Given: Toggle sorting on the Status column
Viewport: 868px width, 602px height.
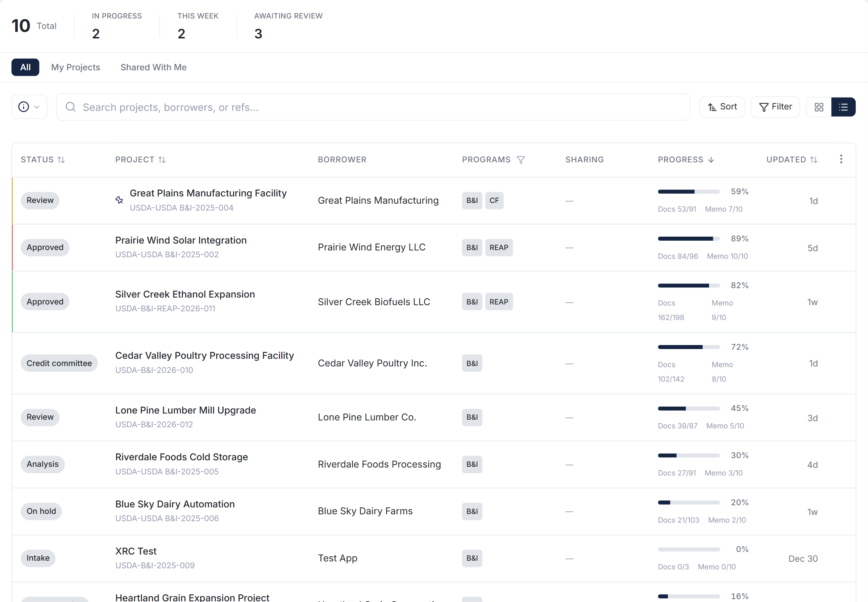Looking at the screenshot, I should [x=62, y=159].
